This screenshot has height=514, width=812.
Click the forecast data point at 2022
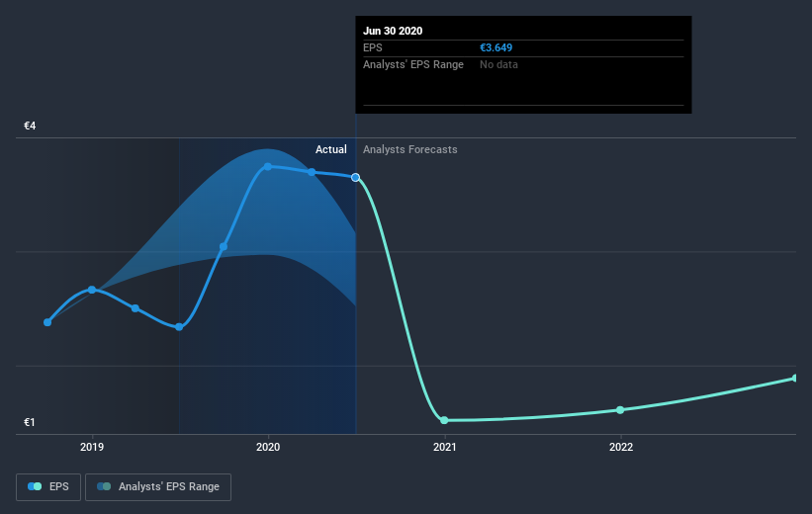(x=620, y=410)
